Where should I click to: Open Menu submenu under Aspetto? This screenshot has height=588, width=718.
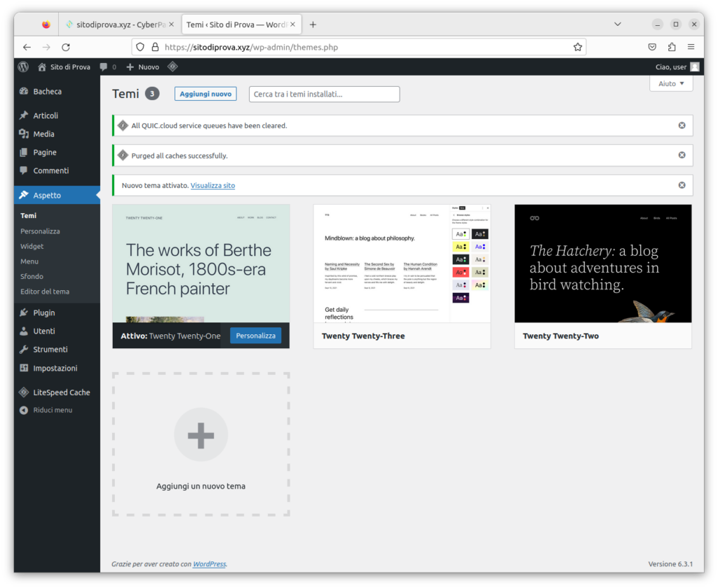(x=29, y=261)
